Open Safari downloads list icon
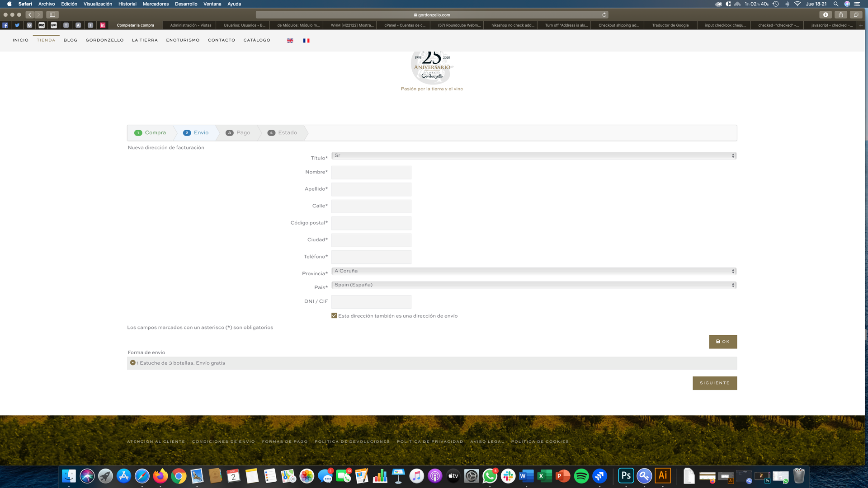This screenshot has width=868, height=488. (x=826, y=15)
